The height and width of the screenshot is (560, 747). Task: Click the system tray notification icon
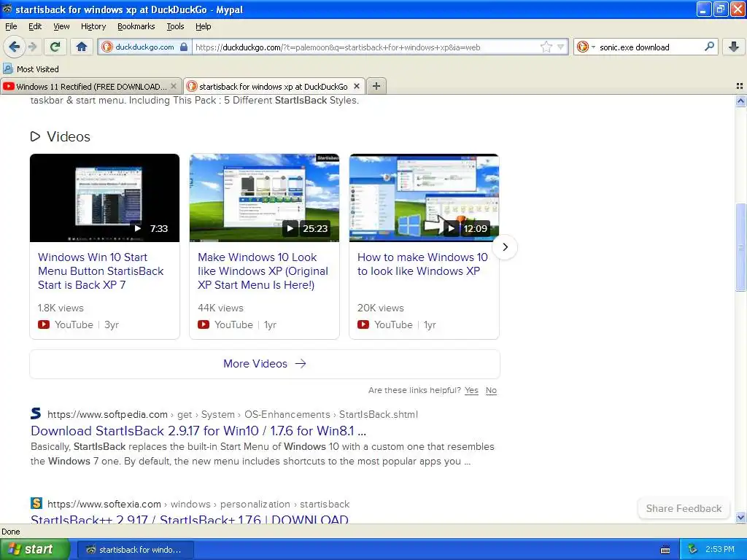pos(692,550)
